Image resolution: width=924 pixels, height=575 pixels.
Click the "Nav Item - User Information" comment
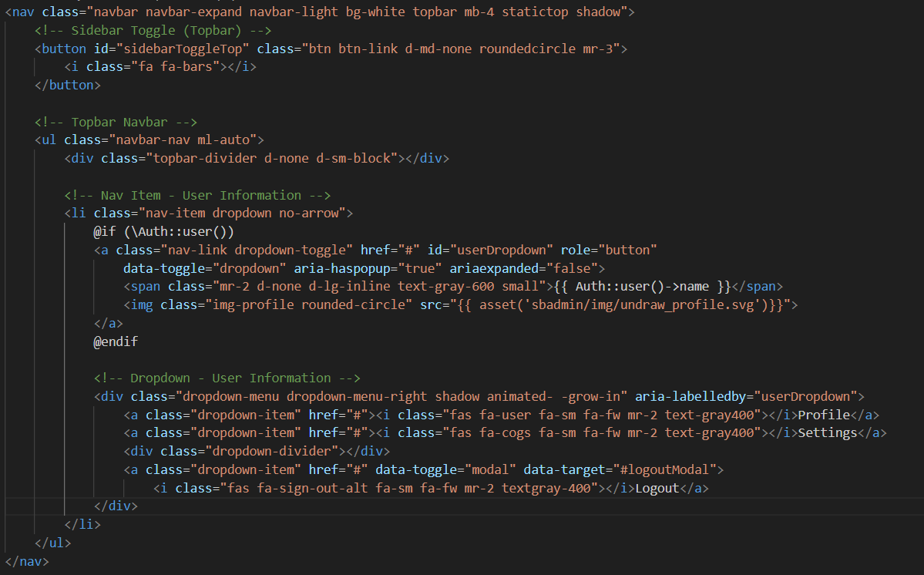tap(197, 195)
